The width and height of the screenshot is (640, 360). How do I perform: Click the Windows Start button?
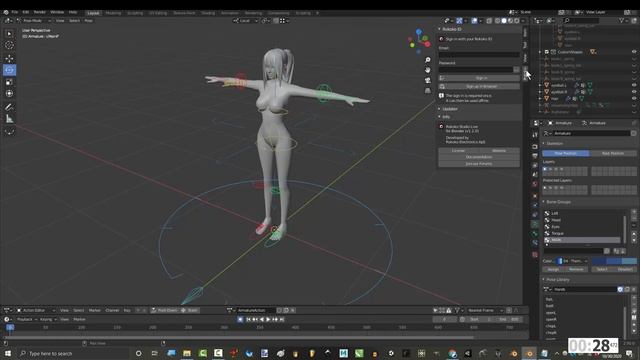(x=8, y=353)
